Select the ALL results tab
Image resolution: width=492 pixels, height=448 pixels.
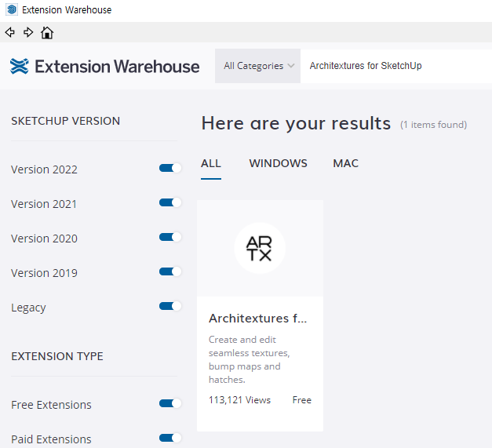(211, 163)
